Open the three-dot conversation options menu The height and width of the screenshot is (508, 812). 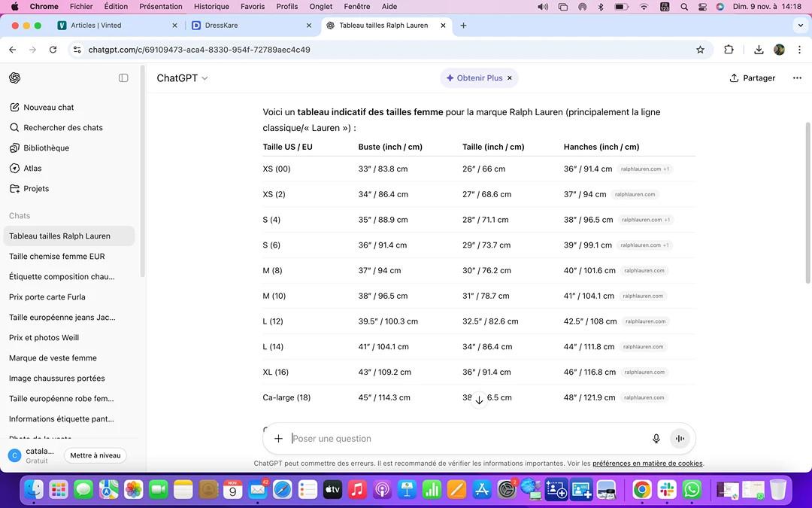(x=797, y=78)
